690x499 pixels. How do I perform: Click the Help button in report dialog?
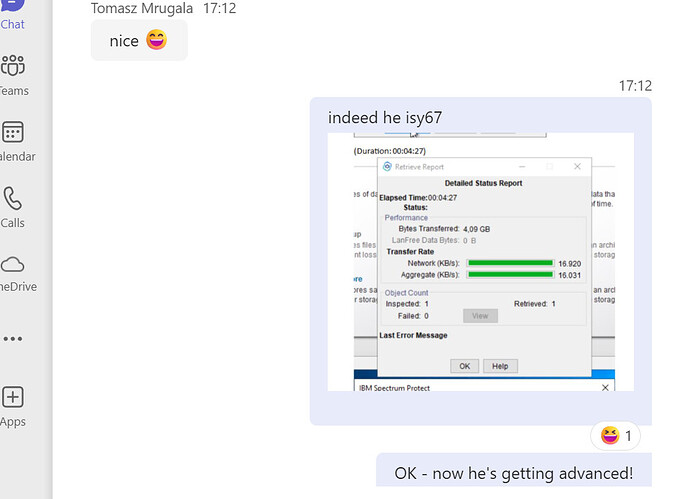click(x=500, y=366)
